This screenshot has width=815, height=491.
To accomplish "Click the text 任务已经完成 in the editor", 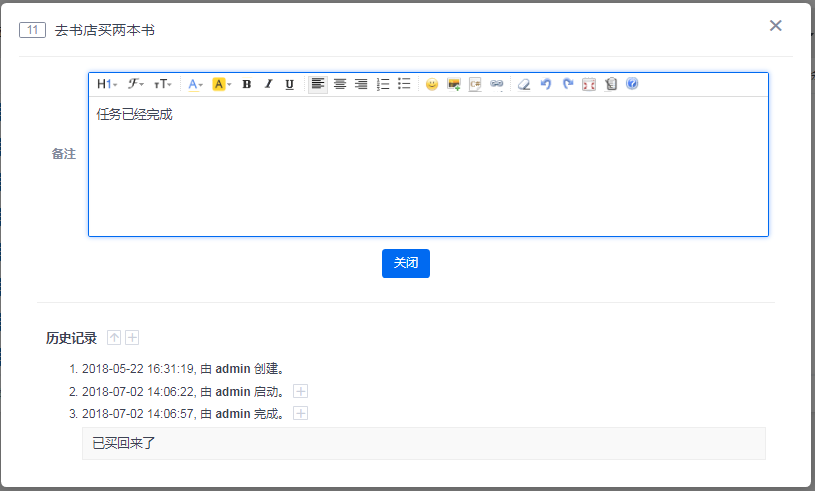I will click(x=134, y=114).
